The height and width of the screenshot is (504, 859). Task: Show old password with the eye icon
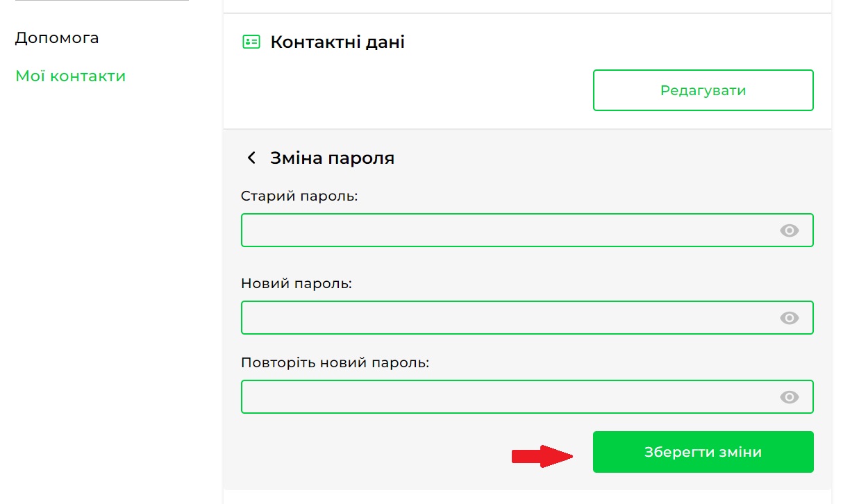point(789,230)
